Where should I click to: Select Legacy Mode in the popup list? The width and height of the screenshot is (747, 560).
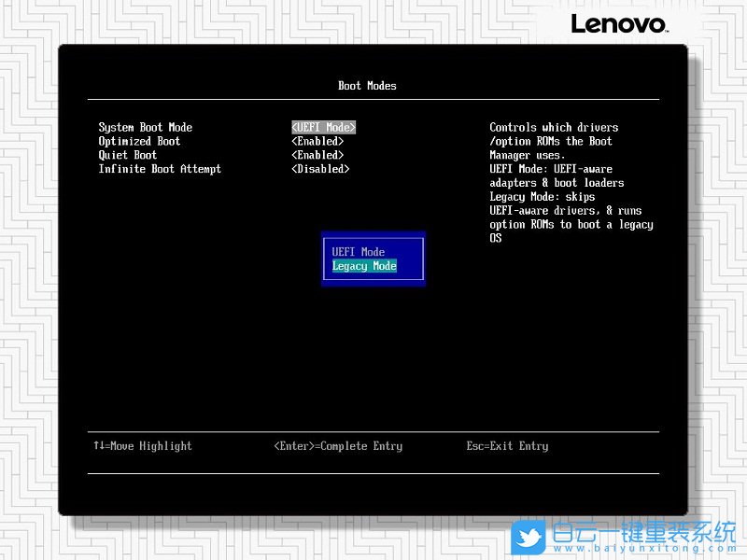tap(364, 266)
